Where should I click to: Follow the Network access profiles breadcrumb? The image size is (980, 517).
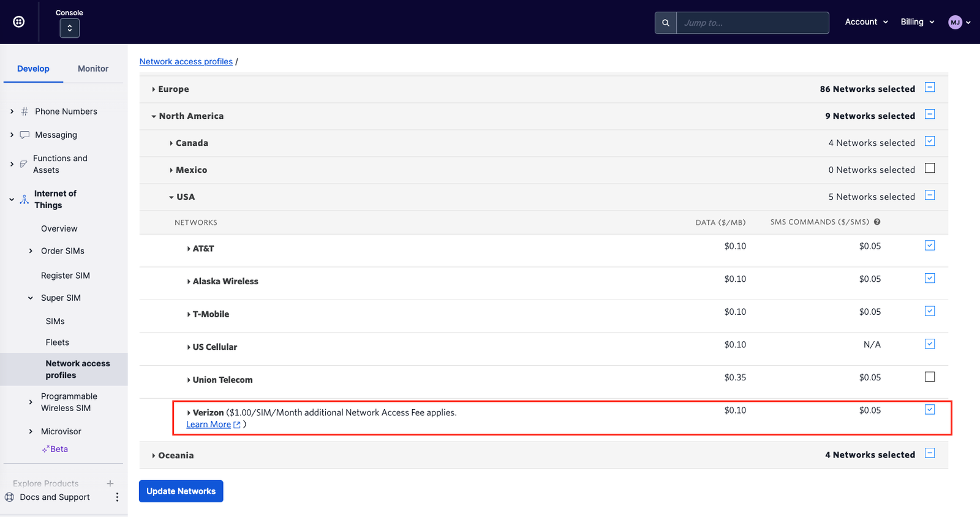coord(186,62)
